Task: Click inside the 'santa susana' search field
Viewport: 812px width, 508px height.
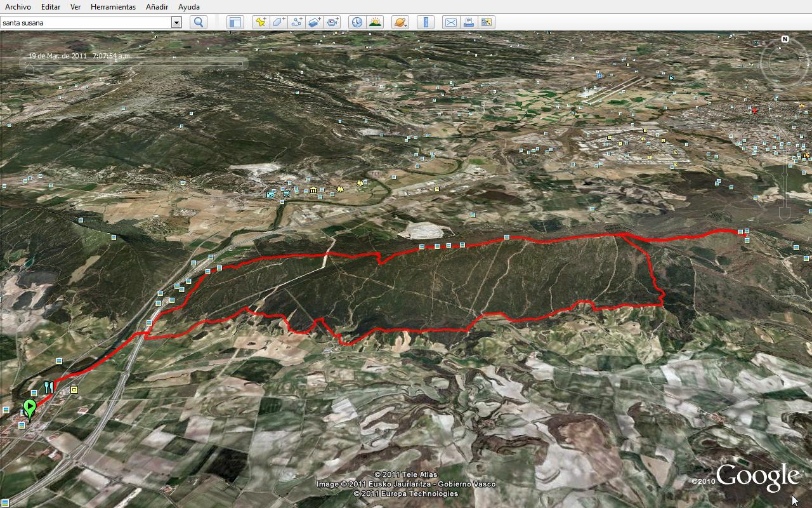Action: point(86,23)
